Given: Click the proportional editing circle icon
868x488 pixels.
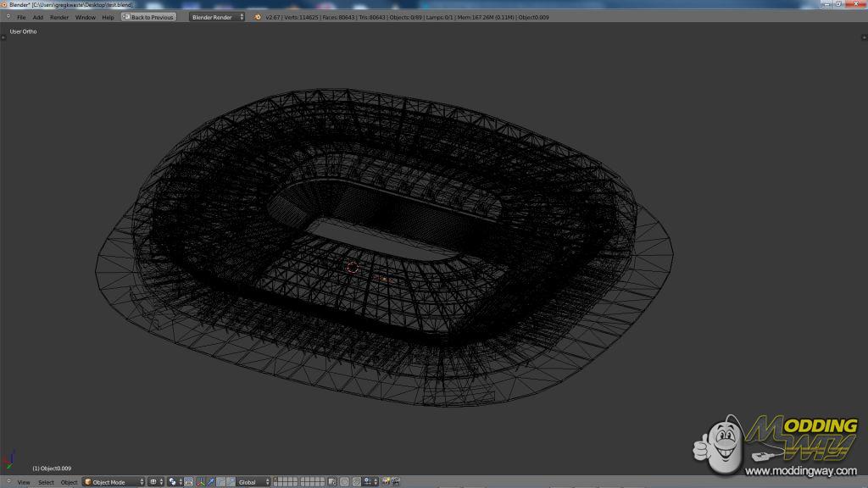Looking at the screenshot, I should (x=344, y=482).
